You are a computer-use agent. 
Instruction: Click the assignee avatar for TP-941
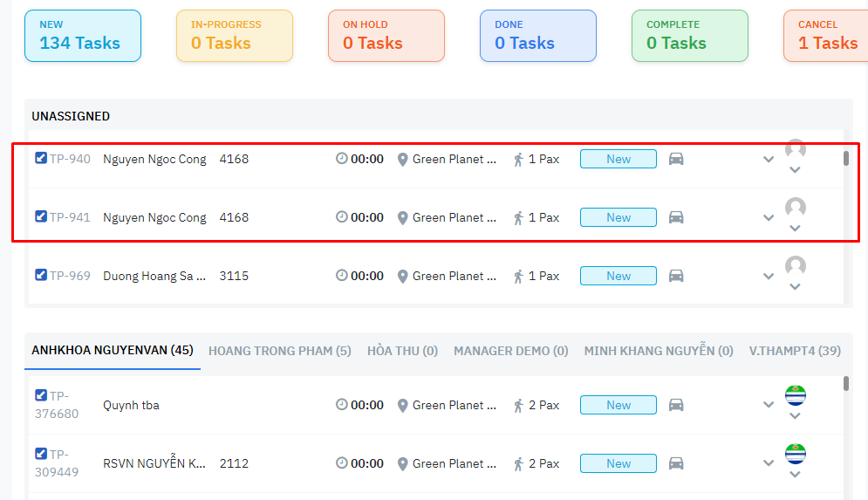point(795,208)
